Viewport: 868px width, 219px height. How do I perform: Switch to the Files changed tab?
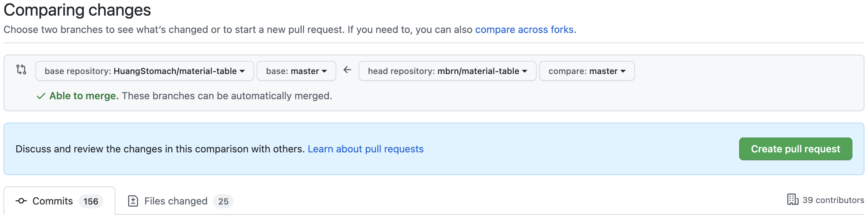pyautogui.click(x=176, y=201)
